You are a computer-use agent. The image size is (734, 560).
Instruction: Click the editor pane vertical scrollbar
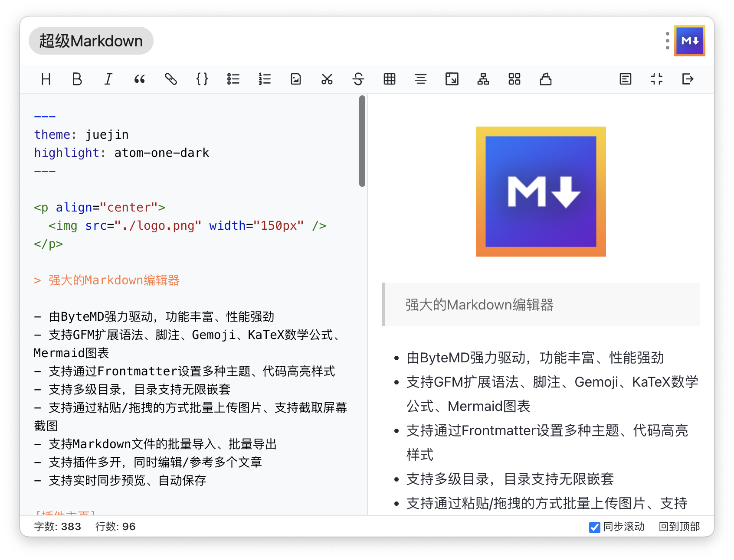point(362,141)
